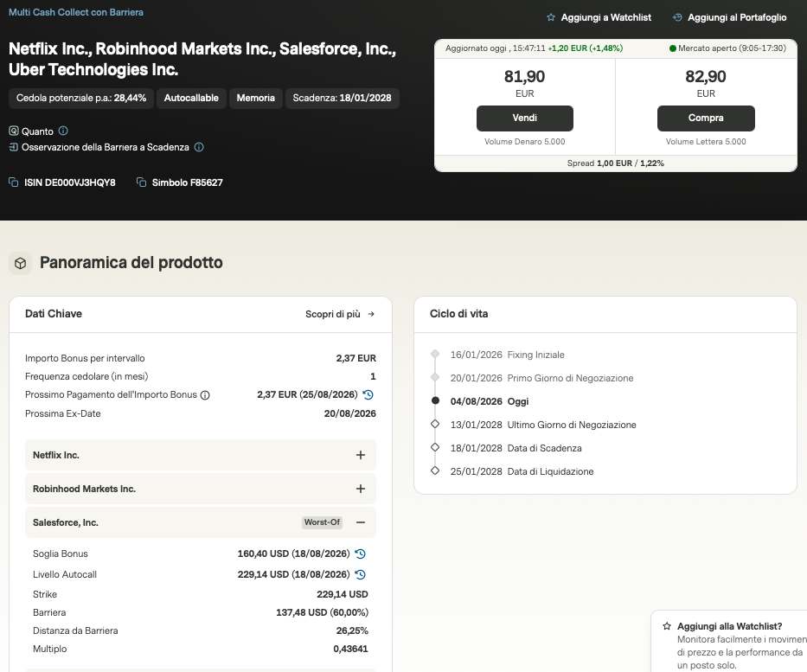The width and height of the screenshot is (807, 672).
Task: Click Importo Bonus value 2,37 EUR
Action: (x=356, y=358)
